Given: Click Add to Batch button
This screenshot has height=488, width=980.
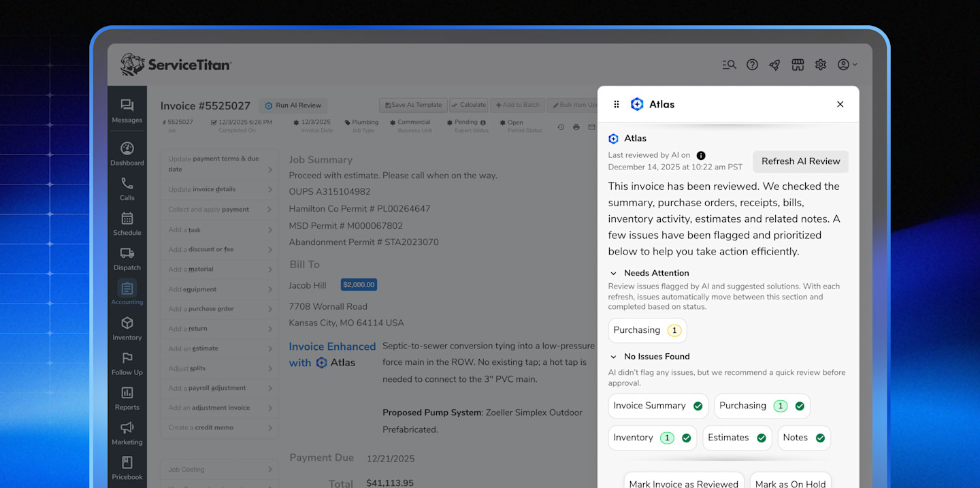Looking at the screenshot, I should 517,105.
